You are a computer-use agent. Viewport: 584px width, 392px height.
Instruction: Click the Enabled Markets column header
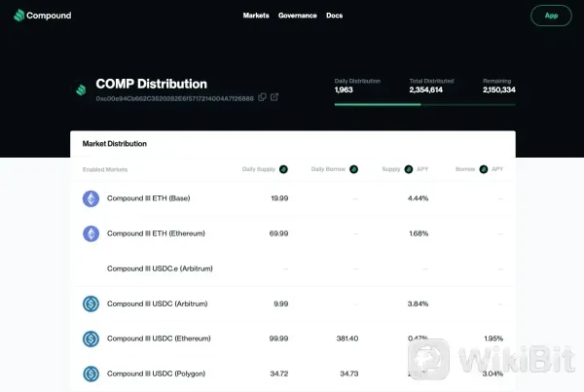pos(105,169)
